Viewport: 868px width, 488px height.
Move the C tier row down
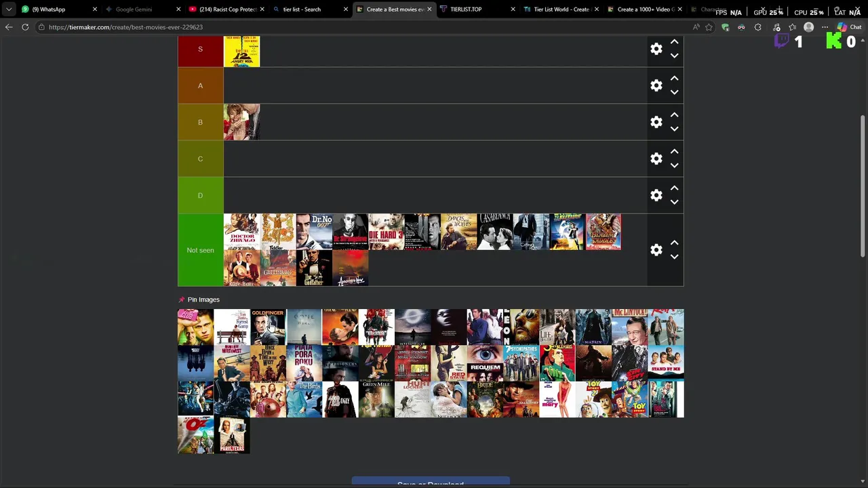tap(674, 165)
